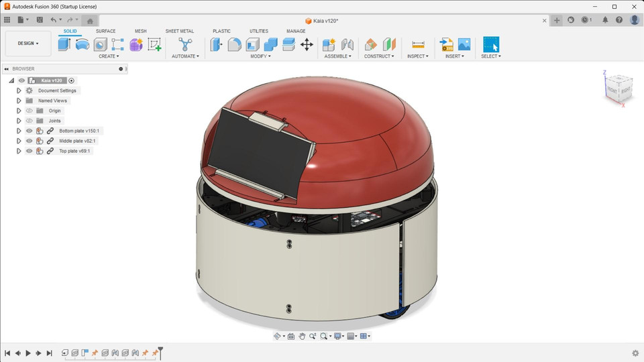The height and width of the screenshot is (362, 644).
Task: Expand the Named Views node
Action: 19,101
